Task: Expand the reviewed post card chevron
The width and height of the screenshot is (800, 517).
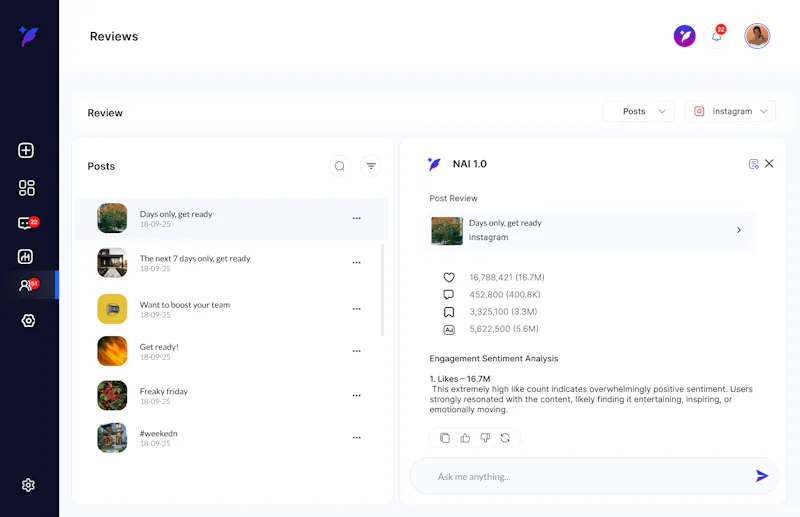Action: [x=739, y=230]
